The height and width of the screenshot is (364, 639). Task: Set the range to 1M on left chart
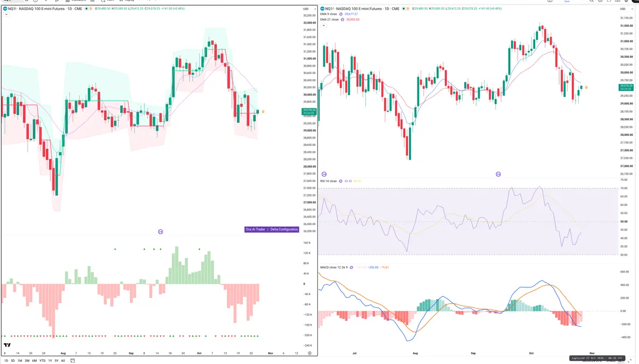(20, 361)
